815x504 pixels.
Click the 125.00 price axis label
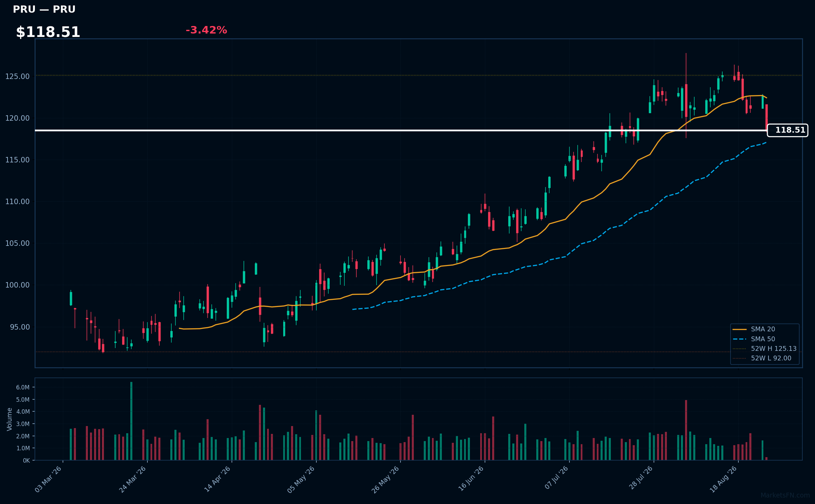(x=17, y=76)
